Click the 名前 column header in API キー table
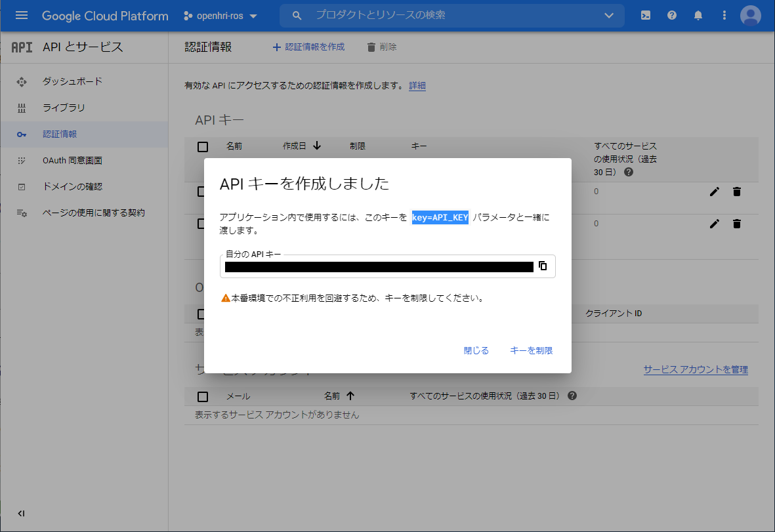 coord(234,146)
